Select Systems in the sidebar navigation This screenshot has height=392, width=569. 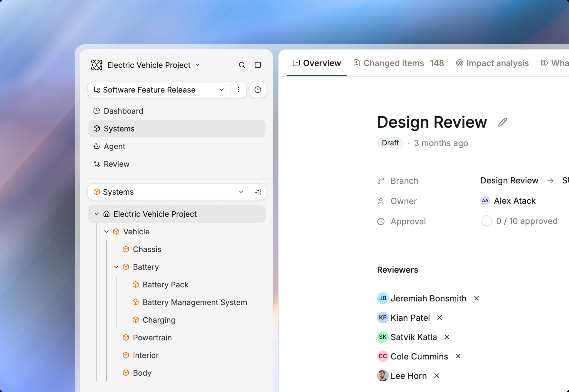pyautogui.click(x=177, y=128)
